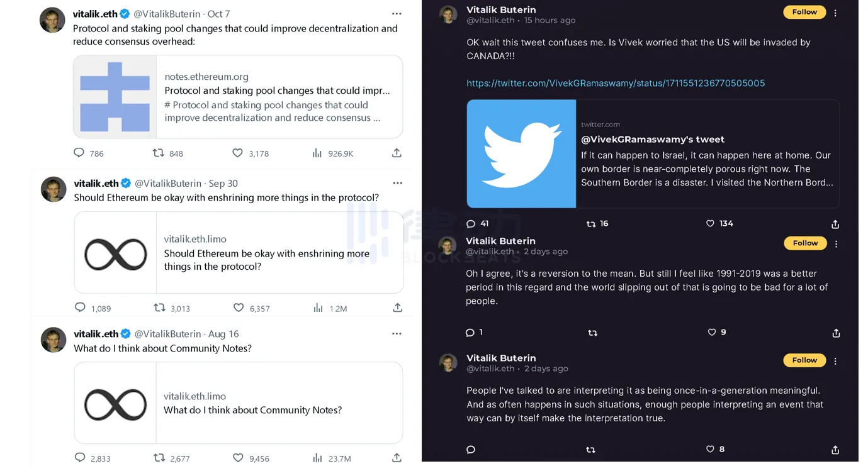Share the reversion to the mean post
This screenshot has height=466, width=868.
836,333
